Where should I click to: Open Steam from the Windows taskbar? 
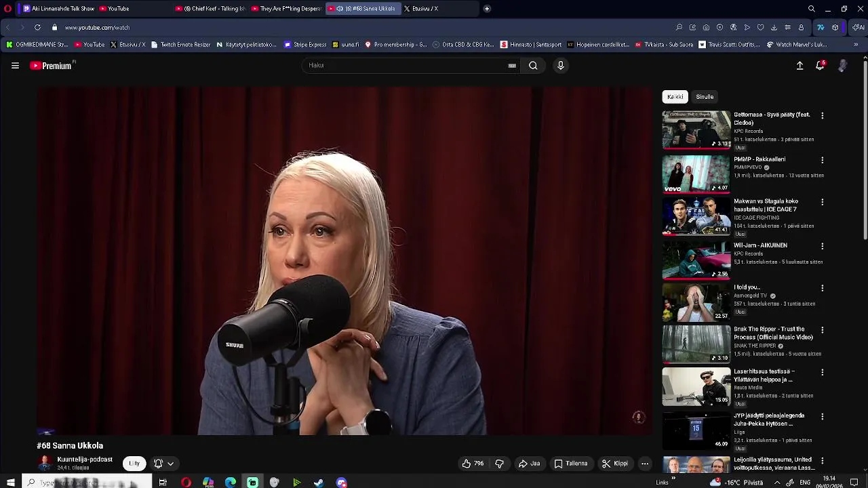[x=319, y=483]
